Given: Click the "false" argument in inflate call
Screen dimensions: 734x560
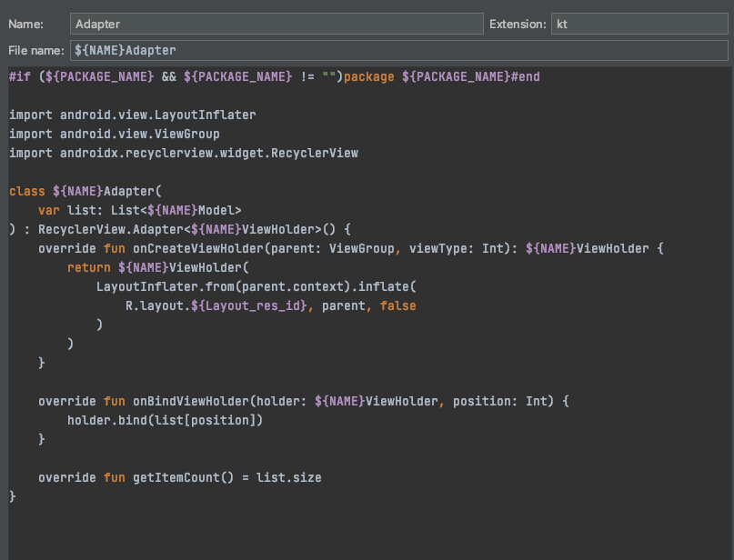Looking at the screenshot, I should click(397, 306).
